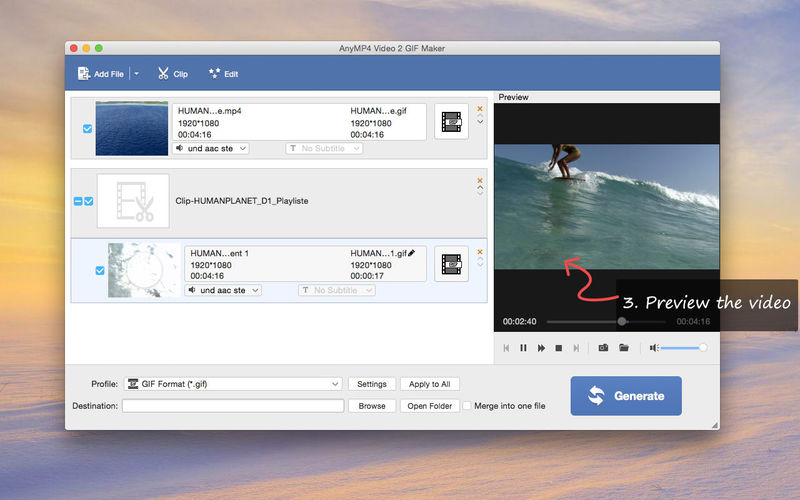Click the Generate button
The height and width of the screenshot is (500, 800).
(626, 396)
